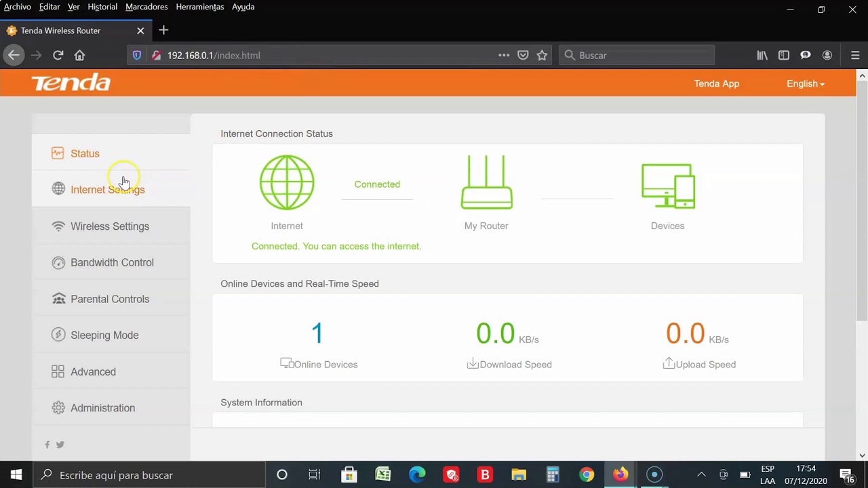Click the 'Download Speed' label
This screenshot has width=868, height=488.
pos(515,365)
